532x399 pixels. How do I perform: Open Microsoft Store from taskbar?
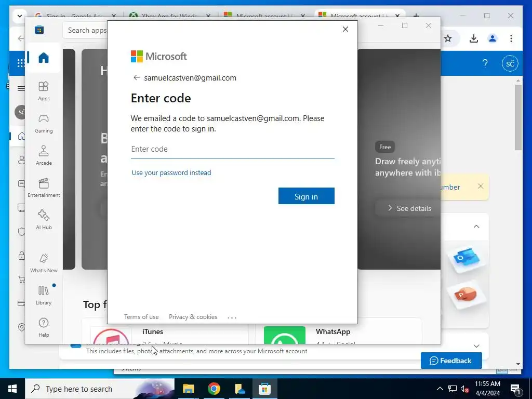[x=264, y=389]
